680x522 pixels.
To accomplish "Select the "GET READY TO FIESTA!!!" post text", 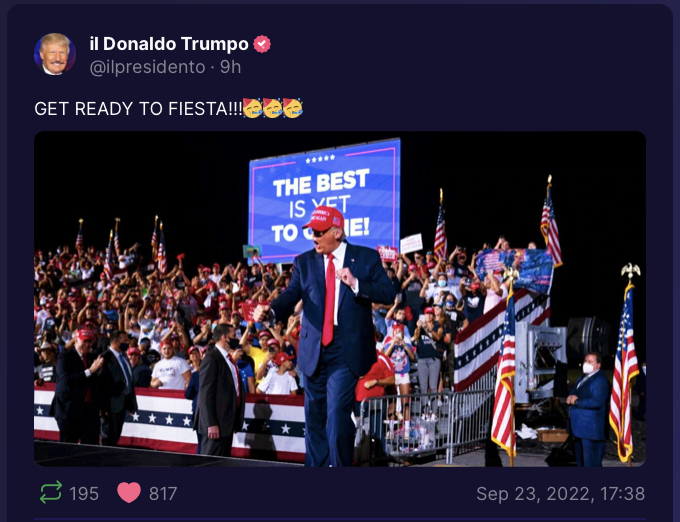I will [x=138, y=108].
